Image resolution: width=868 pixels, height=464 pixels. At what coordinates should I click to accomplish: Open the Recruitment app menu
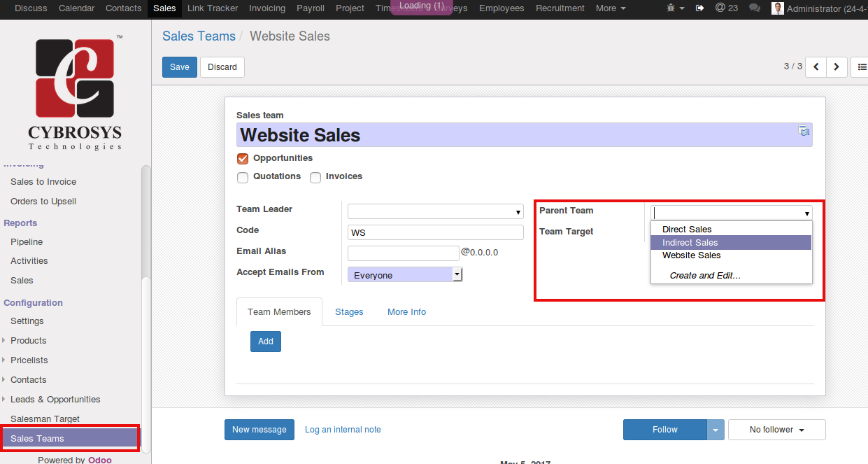tap(560, 8)
